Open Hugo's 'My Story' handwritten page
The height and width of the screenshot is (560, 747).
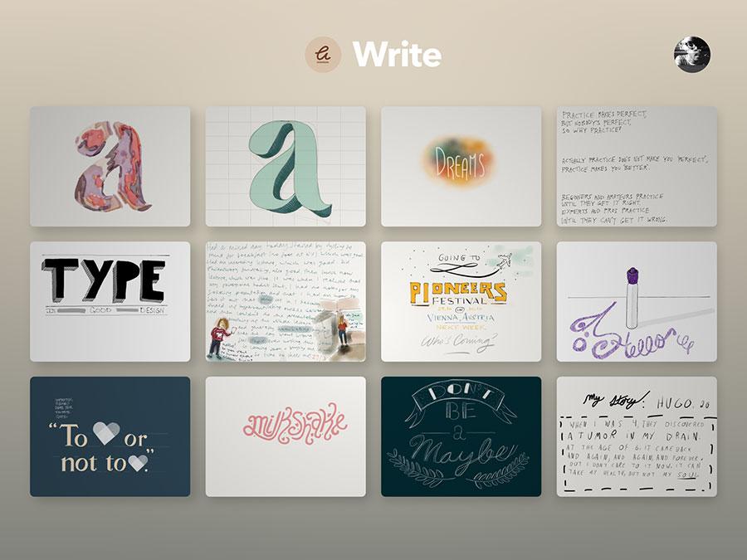click(x=637, y=437)
